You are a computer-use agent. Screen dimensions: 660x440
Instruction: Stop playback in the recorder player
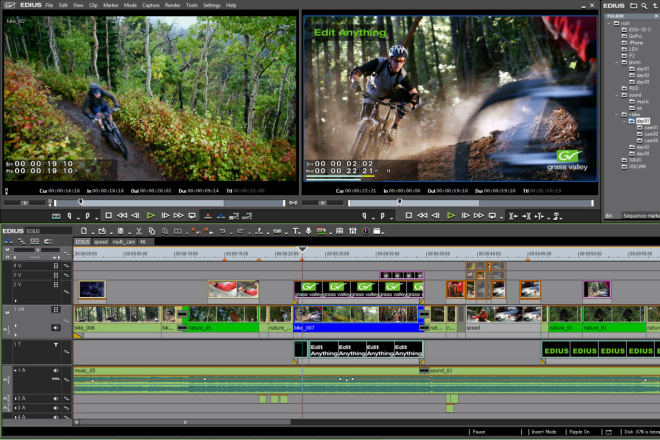coord(408,216)
